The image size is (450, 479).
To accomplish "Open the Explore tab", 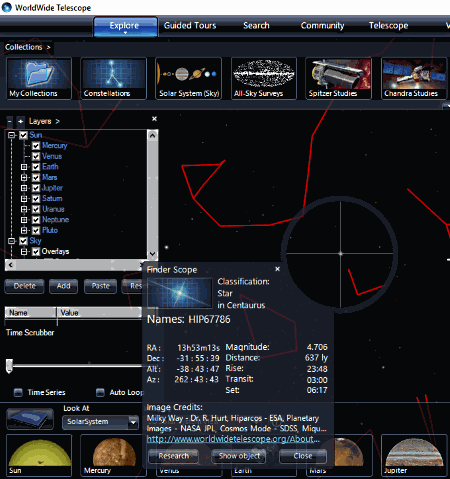I will coord(125,26).
